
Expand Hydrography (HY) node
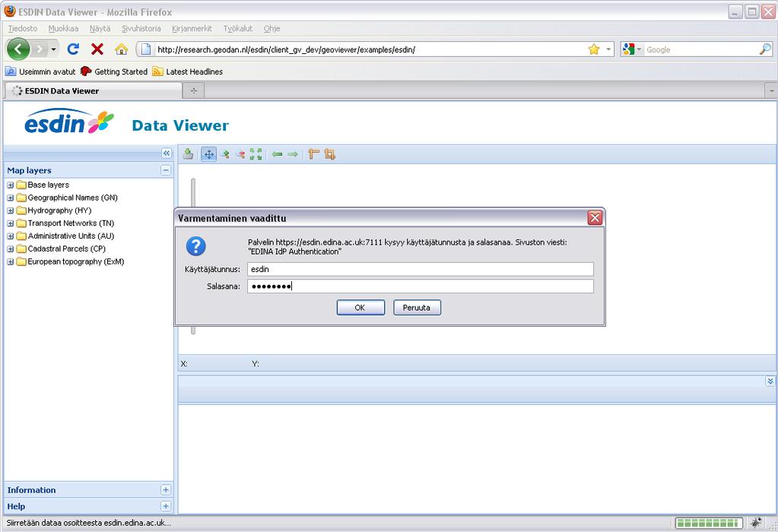tap(11, 211)
